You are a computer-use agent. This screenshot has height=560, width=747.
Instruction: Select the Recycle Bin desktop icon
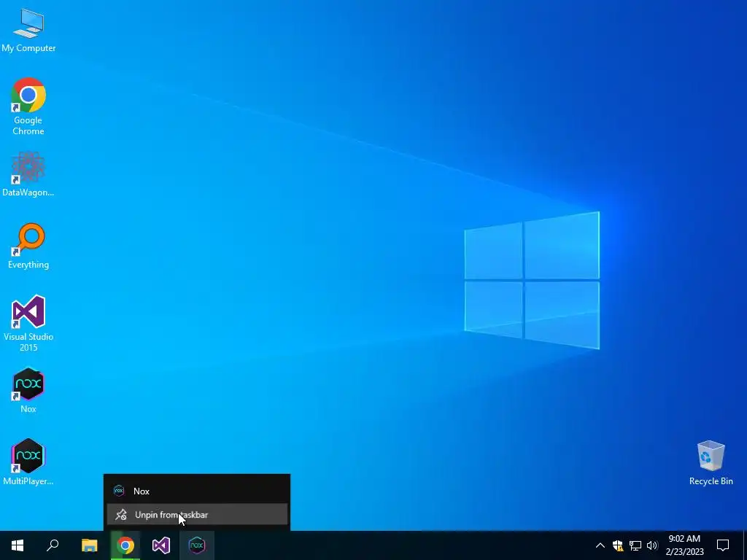pos(711,463)
